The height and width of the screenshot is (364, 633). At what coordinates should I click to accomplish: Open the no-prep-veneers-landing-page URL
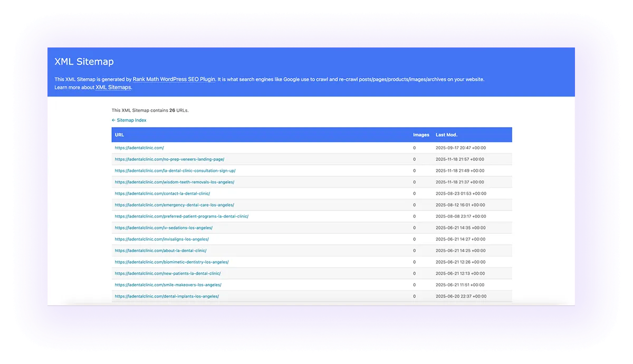click(169, 159)
